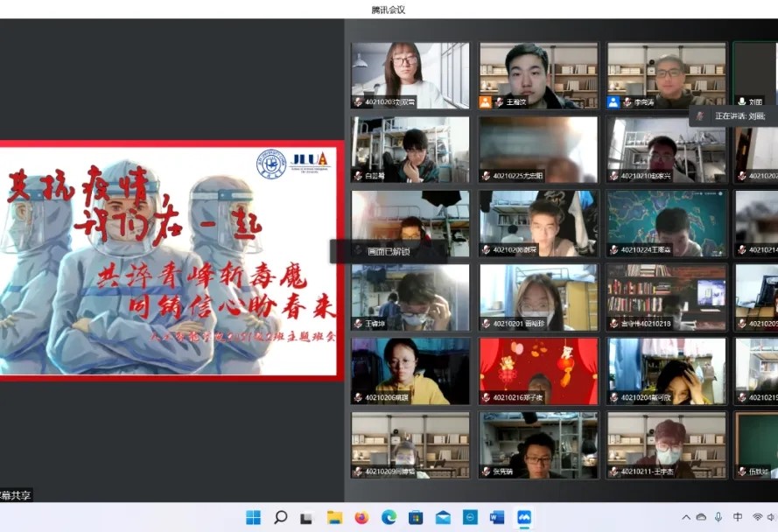This screenshot has width=778, height=532.
Task: Open the Chinese input method indicator
Action: [x=738, y=517]
